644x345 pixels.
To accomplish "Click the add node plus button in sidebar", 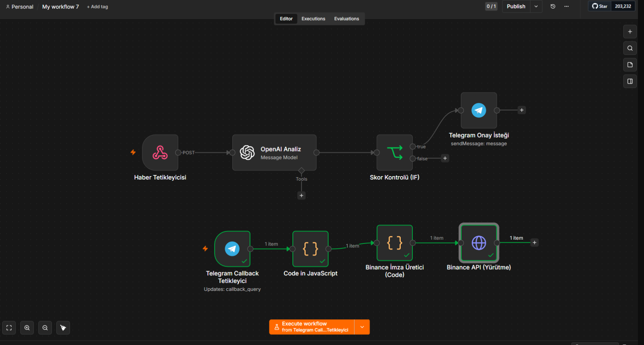I will pos(630,32).
